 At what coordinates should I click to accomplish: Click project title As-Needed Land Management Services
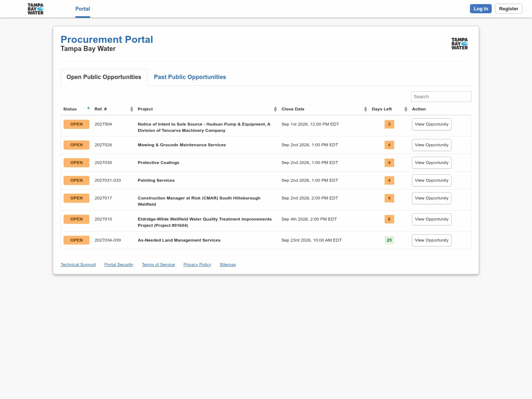click(x=179, y=240)
